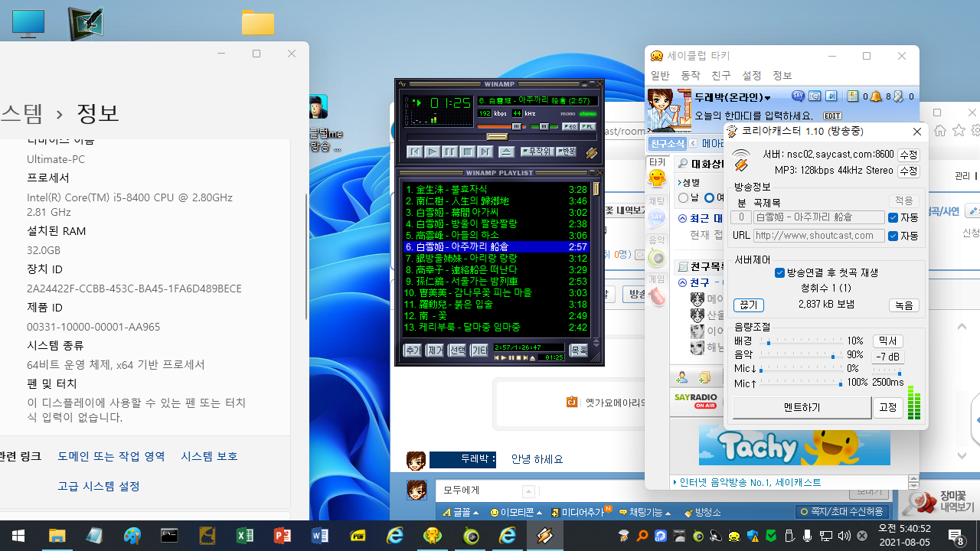Select 남 gender radio button
The width and height of the screenshot is (980, 551).
[684, 198]
